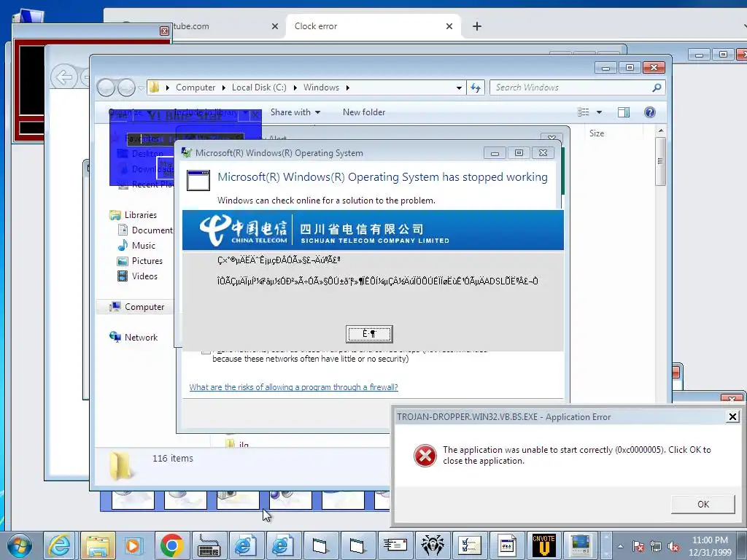Open the CNVOTE taskbar program

click(543, 545)
